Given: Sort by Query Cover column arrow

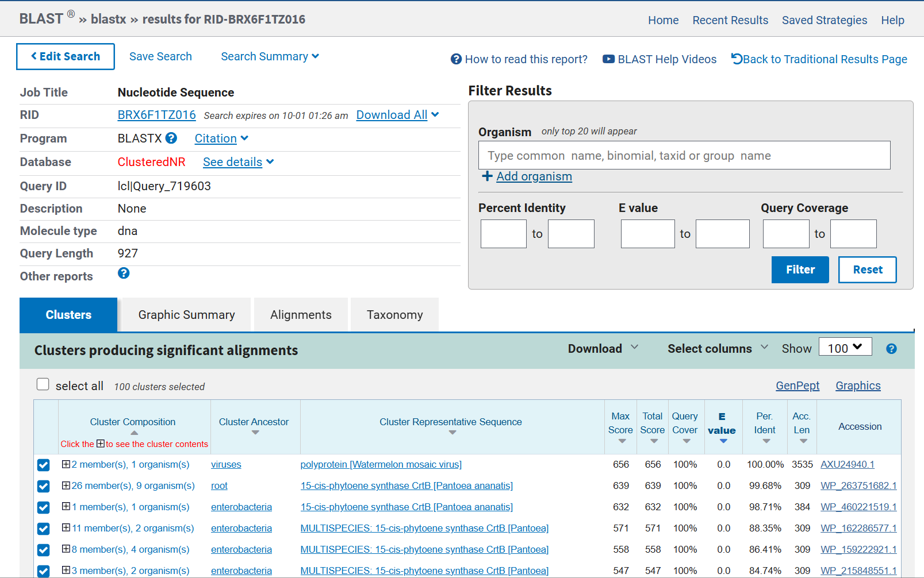Looking at the screenshot, I should tap(687, 441).
